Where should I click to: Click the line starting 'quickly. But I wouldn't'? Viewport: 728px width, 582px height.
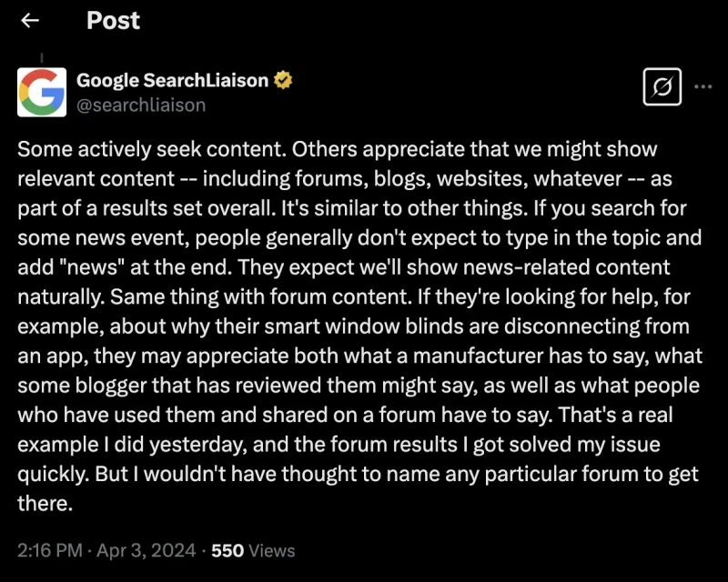tap(358, 475)
